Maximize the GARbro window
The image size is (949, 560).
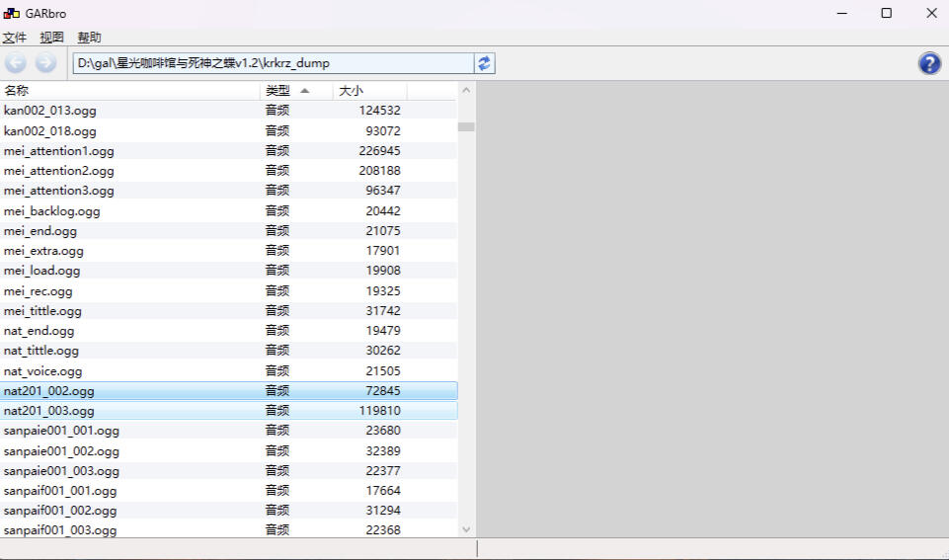[886, 13]
